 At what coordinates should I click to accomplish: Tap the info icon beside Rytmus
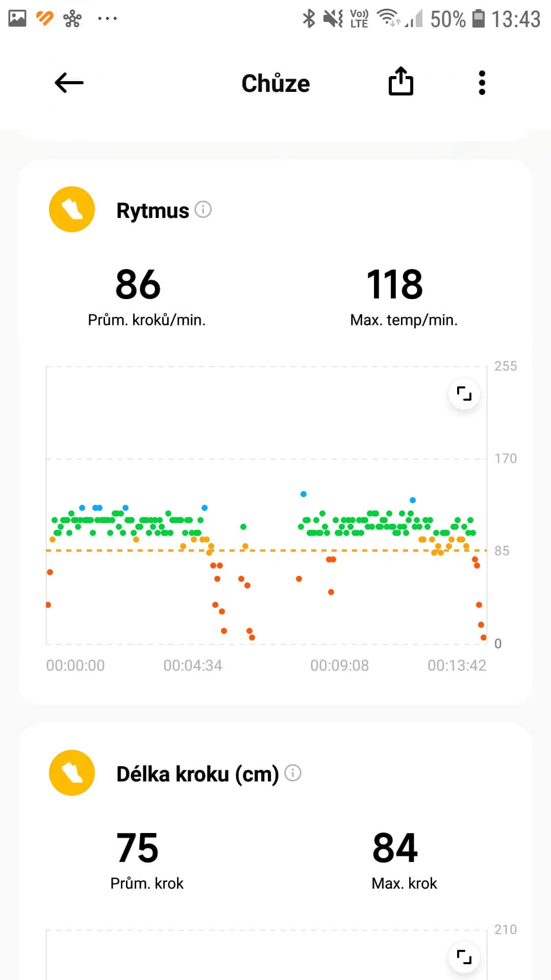tap(203, 209)
